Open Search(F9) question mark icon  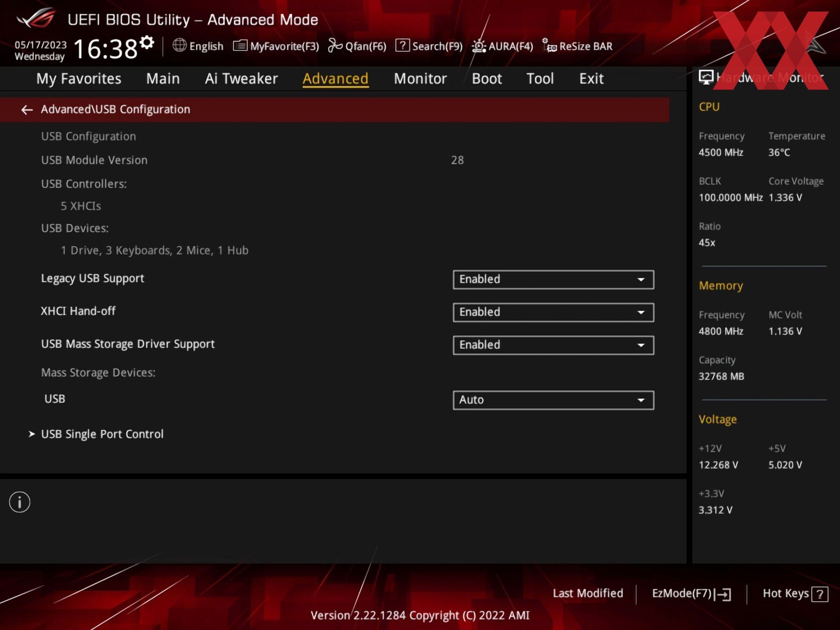click(x=402, y=45)
